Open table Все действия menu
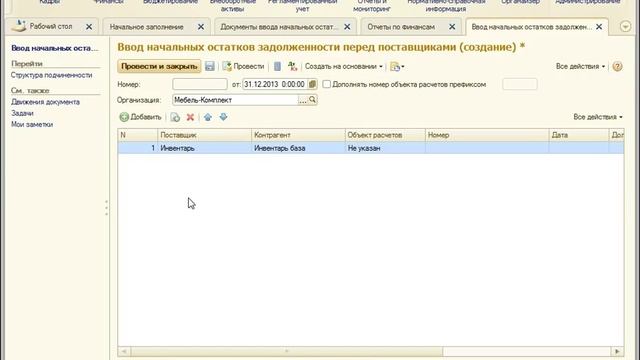 coord(598,117)
